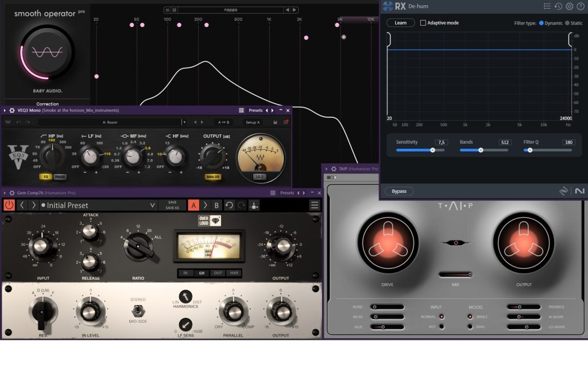Redo in VEQ3 Waves toolbar
Image resolution: width=588 pixels, height=379 pixels.
[x=28, y=122]
